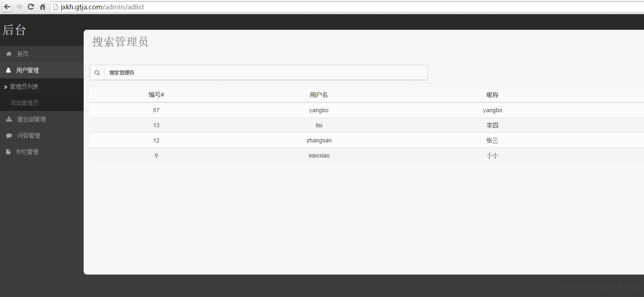644x297 pixels.
Task: Click the 昵称 column header
Action: [493, 95]
